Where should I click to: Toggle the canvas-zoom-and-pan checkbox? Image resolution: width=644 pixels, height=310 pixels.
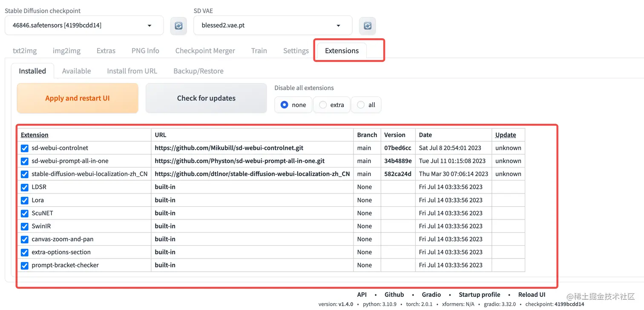coord(25,239)
